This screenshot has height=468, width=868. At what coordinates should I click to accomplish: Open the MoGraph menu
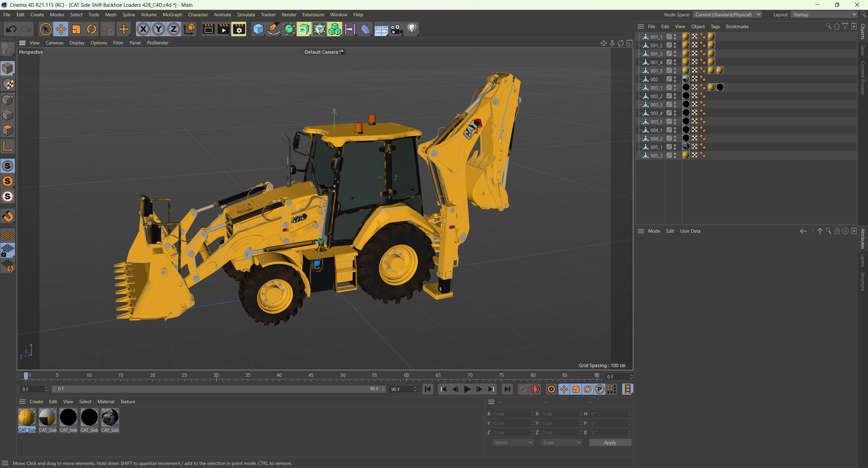click(172, 15)
